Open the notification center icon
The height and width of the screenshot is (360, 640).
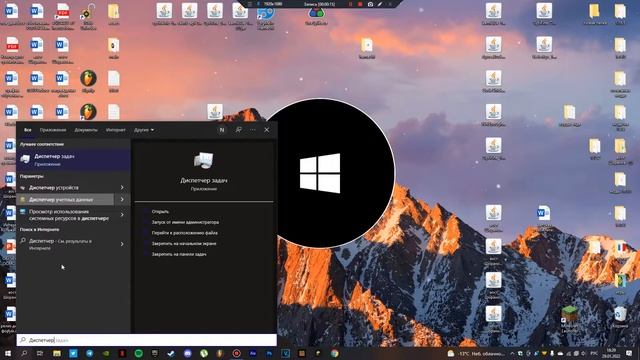(x=629, y=353)
